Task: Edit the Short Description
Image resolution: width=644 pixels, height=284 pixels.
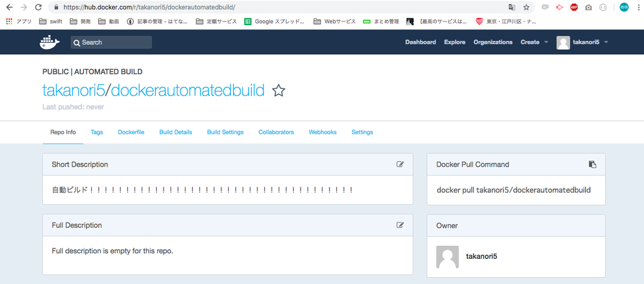Action: [x=400, y=164]
